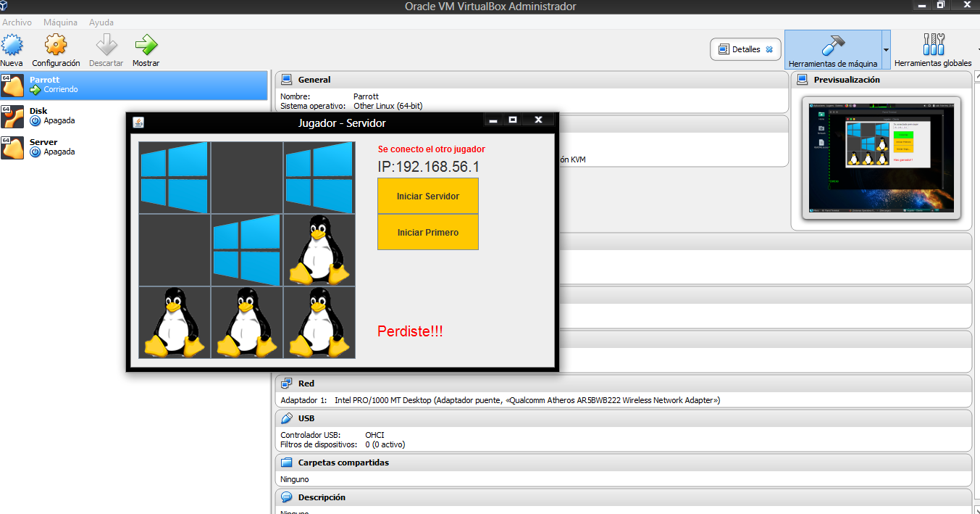The width and height of the screenshot is (980, 514).
Task: Click 'Other Linux (64-bit)' operating system text
Action: tap(388, 106)
